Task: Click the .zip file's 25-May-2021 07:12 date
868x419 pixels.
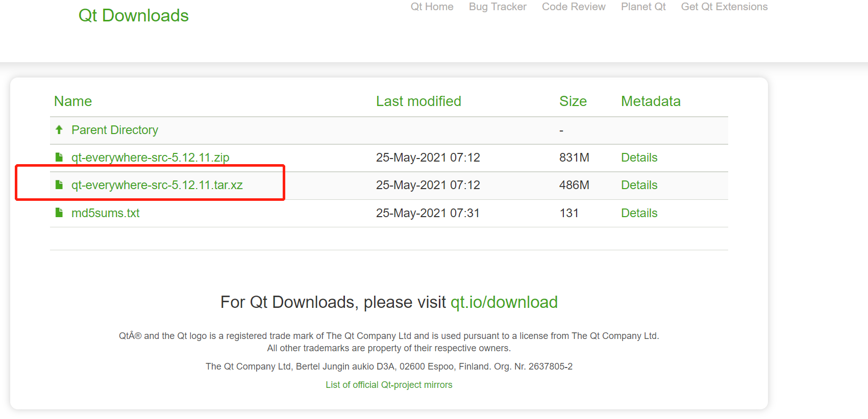Action: [x=428, y=158]
